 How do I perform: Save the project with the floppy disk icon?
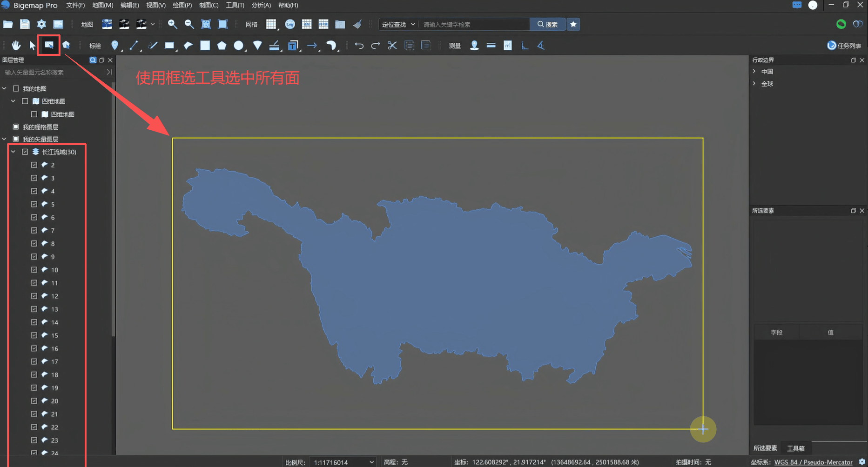coord(25,24)
